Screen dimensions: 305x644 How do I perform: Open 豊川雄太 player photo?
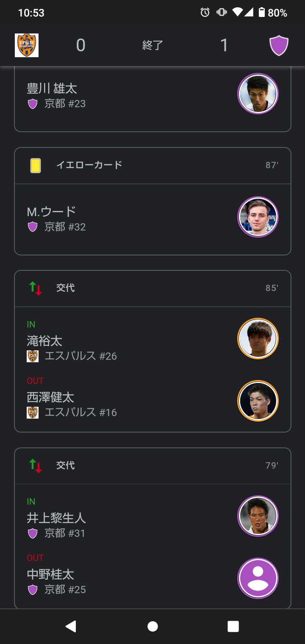[258, 94]
